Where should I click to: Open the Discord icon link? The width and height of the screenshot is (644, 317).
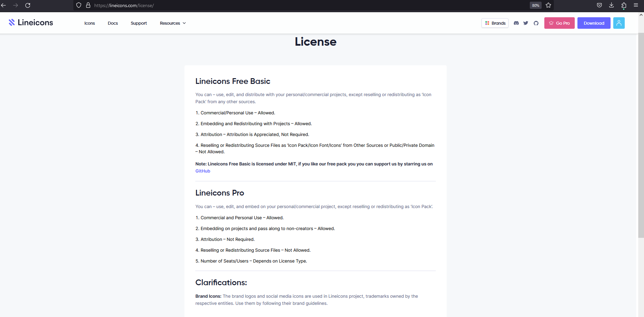[516, 23]
